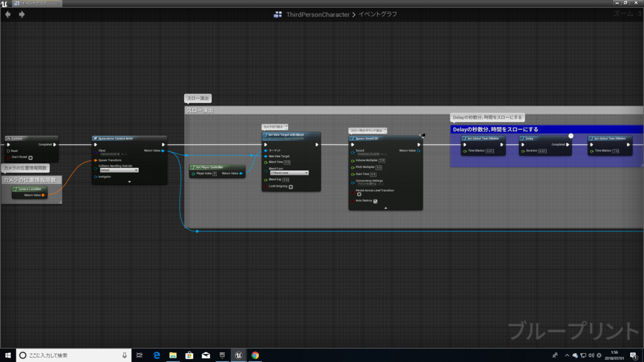Open Task View on taskbar
Image resolution: width=644 pixels, height=362 pixels.
click(x=140, y=356)
